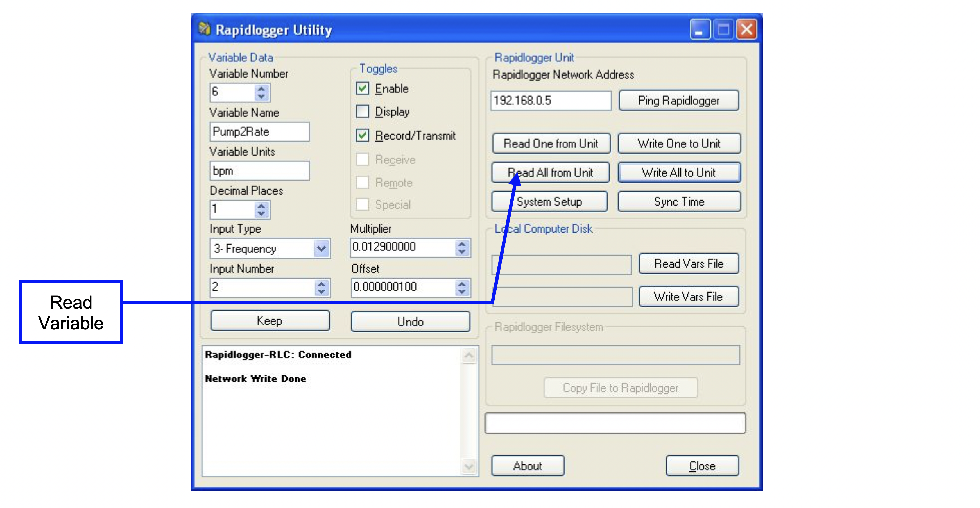Click Read Vars File button
This screenshot has width=980, height=508.
(x=689, y=263)
